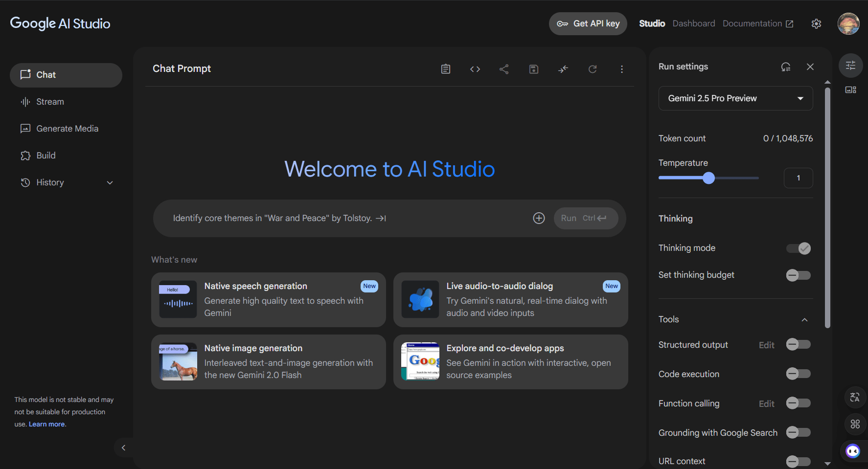Collapse the left sidebar with the arrow
The image size is (868, 469).
click(x=123, y=447)
